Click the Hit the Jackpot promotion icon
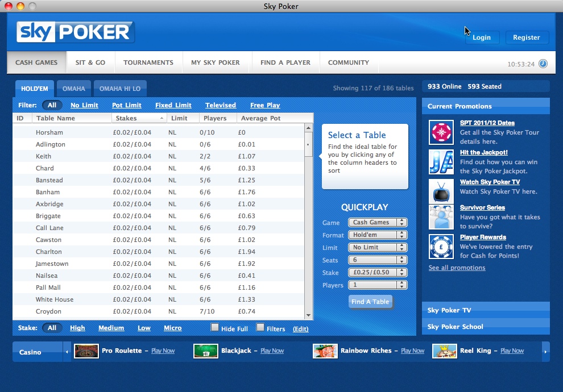Screen dimensions: 563x392 [x=441, y=162]
